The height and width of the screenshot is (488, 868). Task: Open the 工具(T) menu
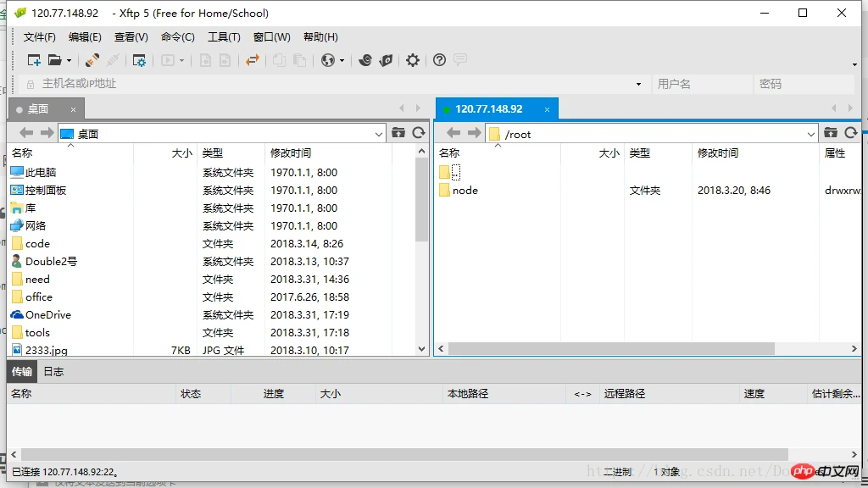tap(224, 37)
